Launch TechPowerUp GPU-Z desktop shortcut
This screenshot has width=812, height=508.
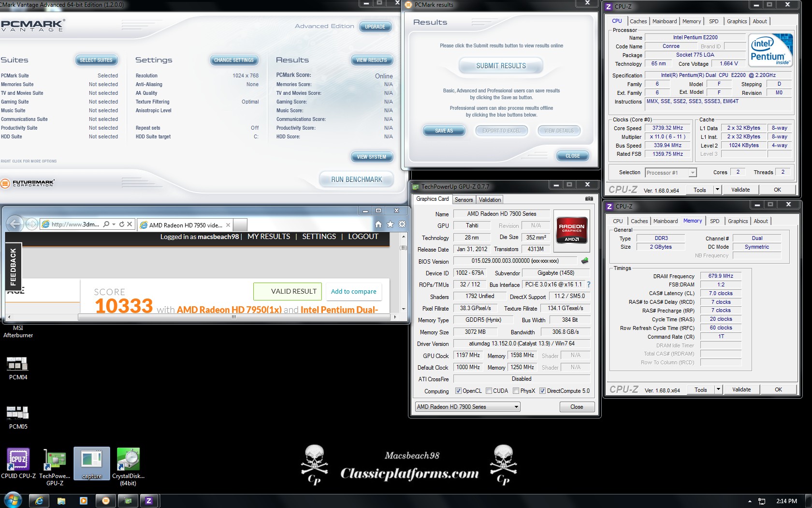click(55, 467)
